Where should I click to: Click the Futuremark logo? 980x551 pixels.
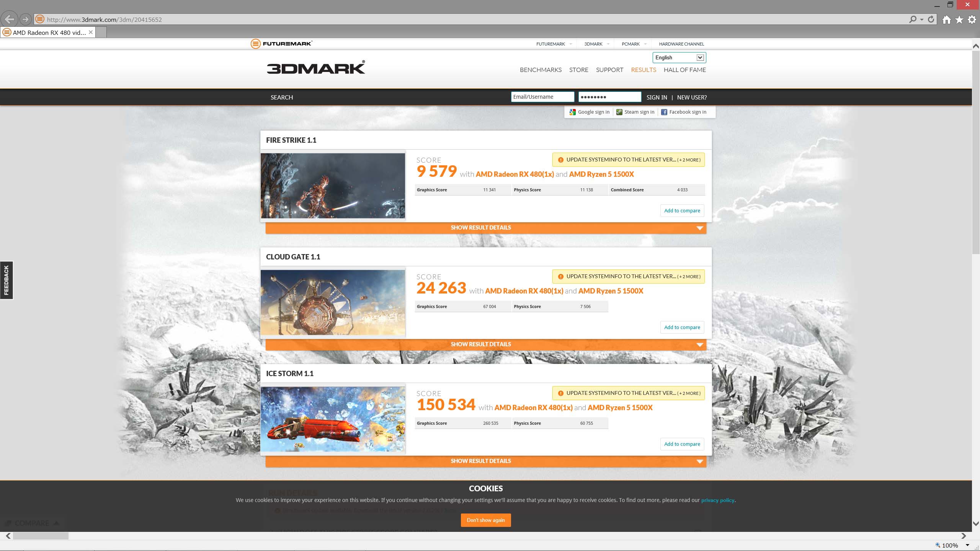point(281,44)
